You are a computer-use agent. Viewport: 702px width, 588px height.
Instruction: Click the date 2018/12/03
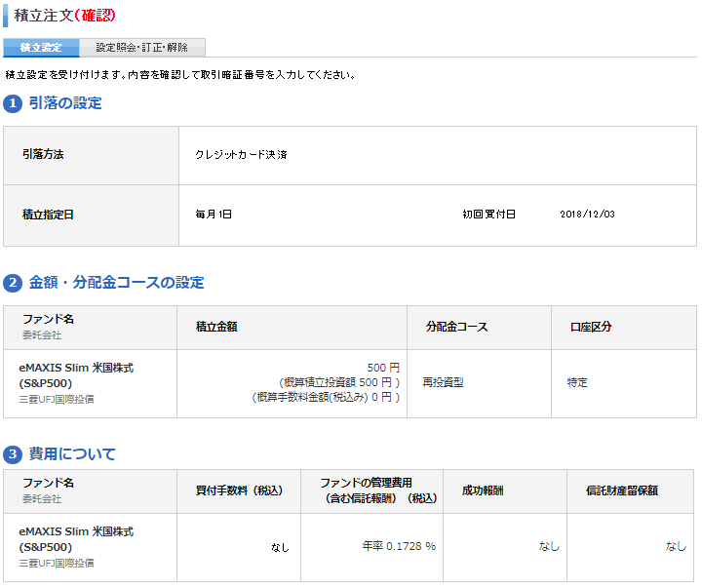(x=587, y=215)
